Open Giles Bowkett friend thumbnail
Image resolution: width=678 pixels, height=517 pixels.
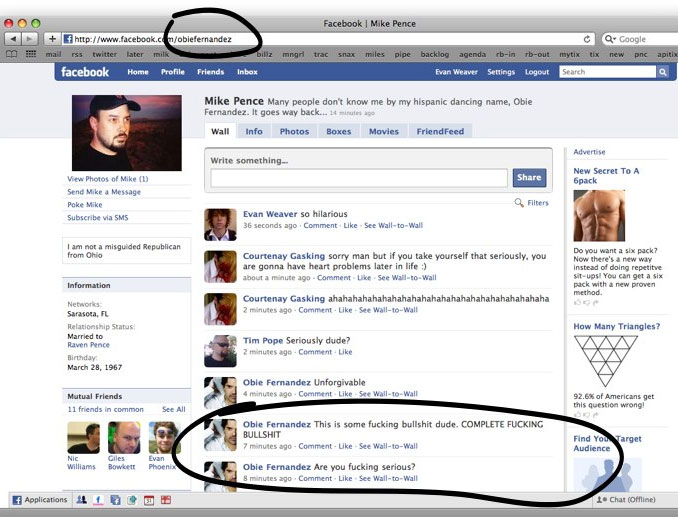pos(124,437)
